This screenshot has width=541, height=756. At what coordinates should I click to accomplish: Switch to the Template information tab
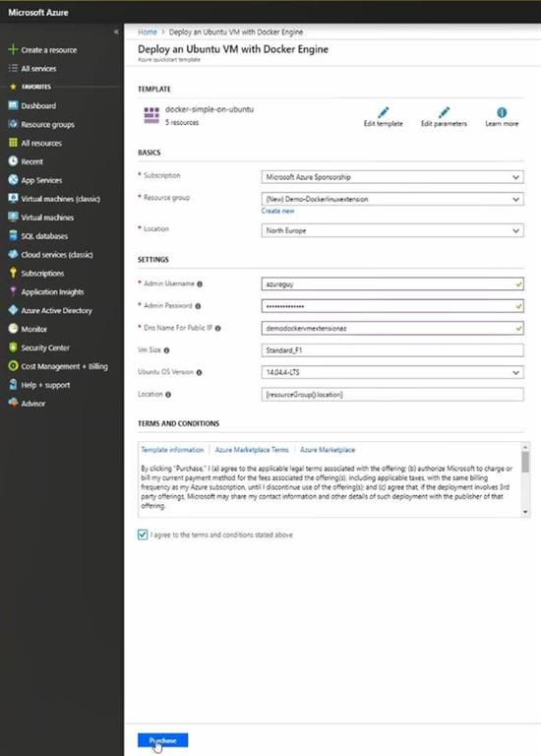(x=172, y=449)
